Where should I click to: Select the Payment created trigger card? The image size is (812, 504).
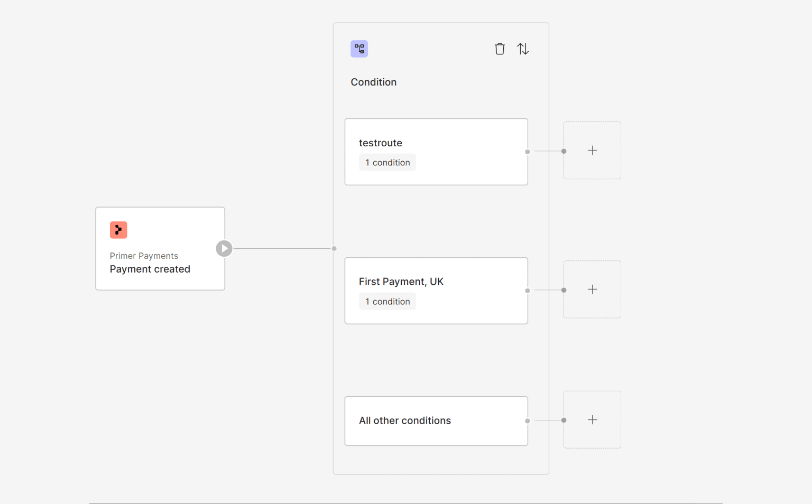(160, 248)
